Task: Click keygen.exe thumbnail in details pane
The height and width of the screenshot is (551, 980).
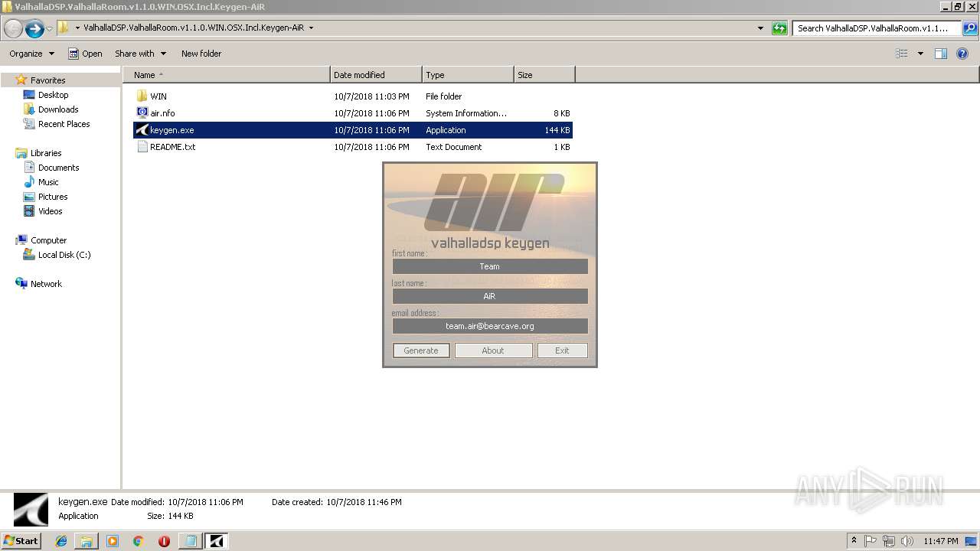Action: click(31, 509)
